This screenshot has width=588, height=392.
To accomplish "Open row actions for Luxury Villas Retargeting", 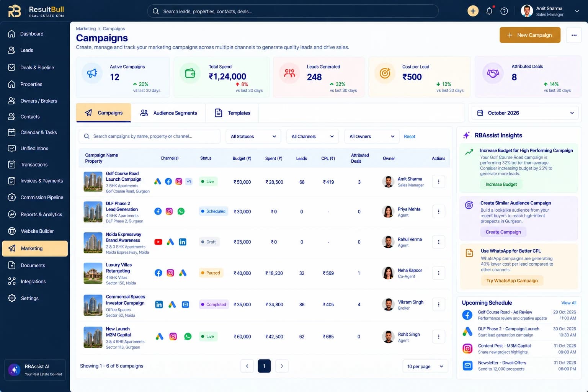I will pyautogui.click(x=439, y=273).
